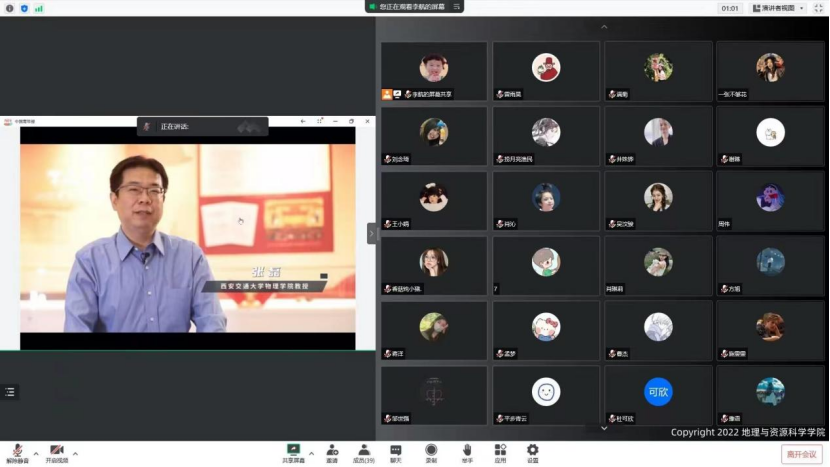Click the muted mic icon on 杜可欣 tile
This screenshot has width=830, height=467.
pos(612,418)
